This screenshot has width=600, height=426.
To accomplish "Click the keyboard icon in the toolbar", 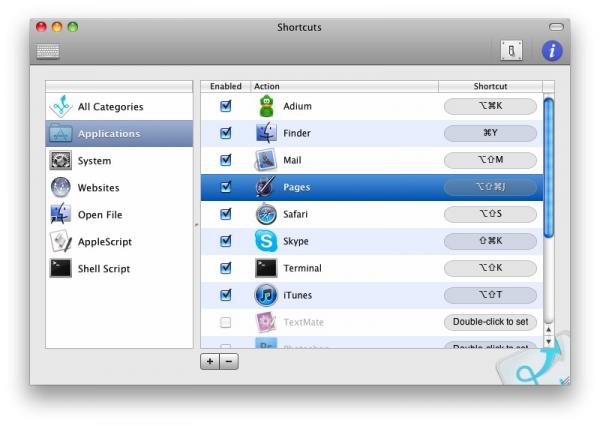I will pos(48,51).
